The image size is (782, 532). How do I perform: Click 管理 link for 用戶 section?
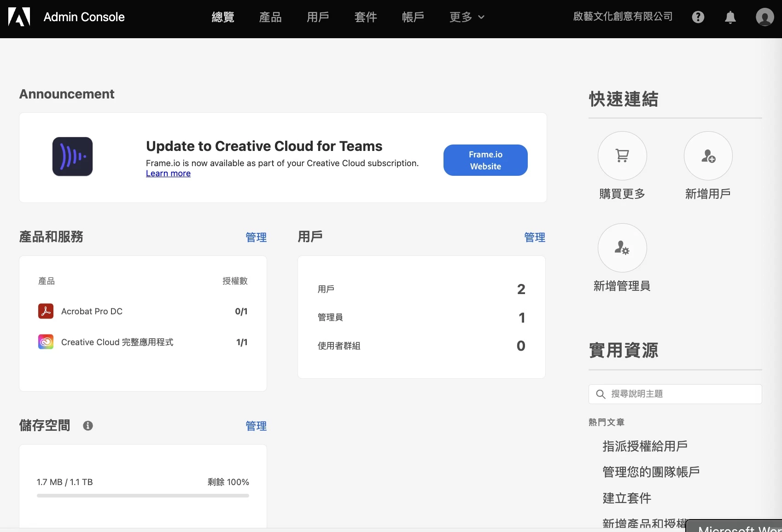[x=535, y=237]
